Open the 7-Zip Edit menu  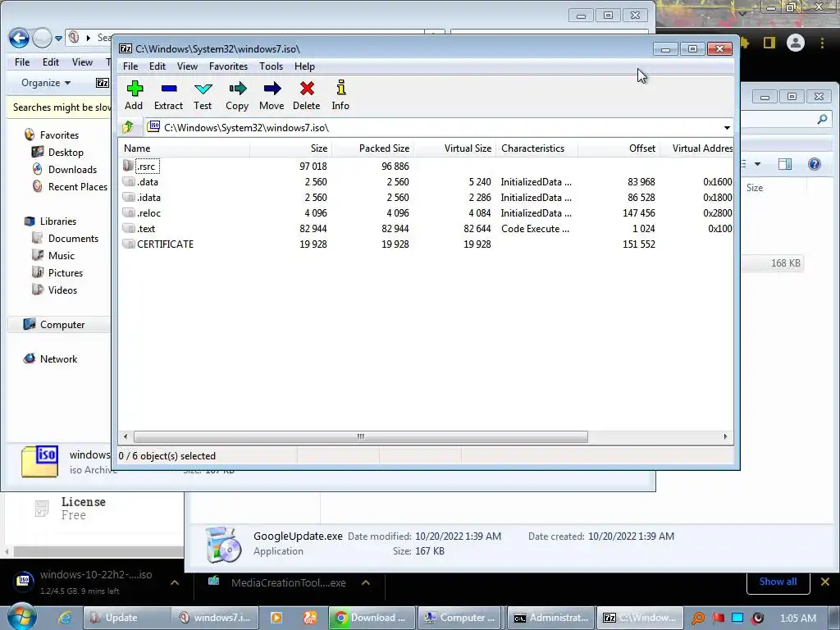(x=157, y=66)
